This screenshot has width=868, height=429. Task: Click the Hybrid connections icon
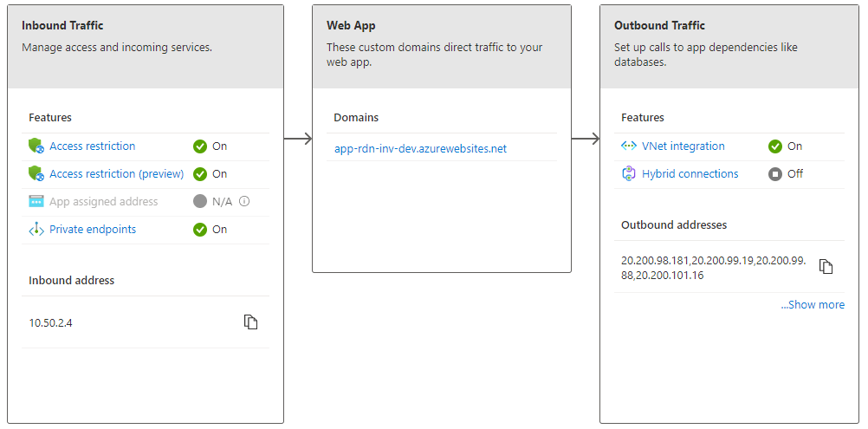(x=629, y=174)
